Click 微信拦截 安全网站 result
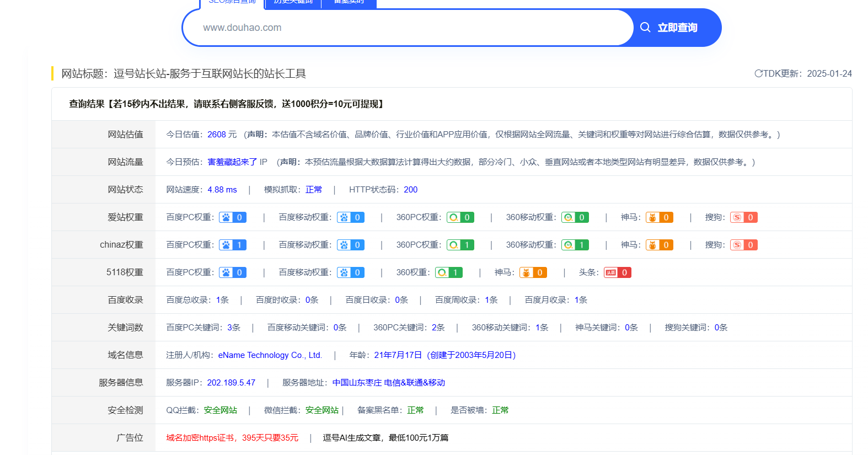This screenshot has width=868, height=455. click(322, 410)
